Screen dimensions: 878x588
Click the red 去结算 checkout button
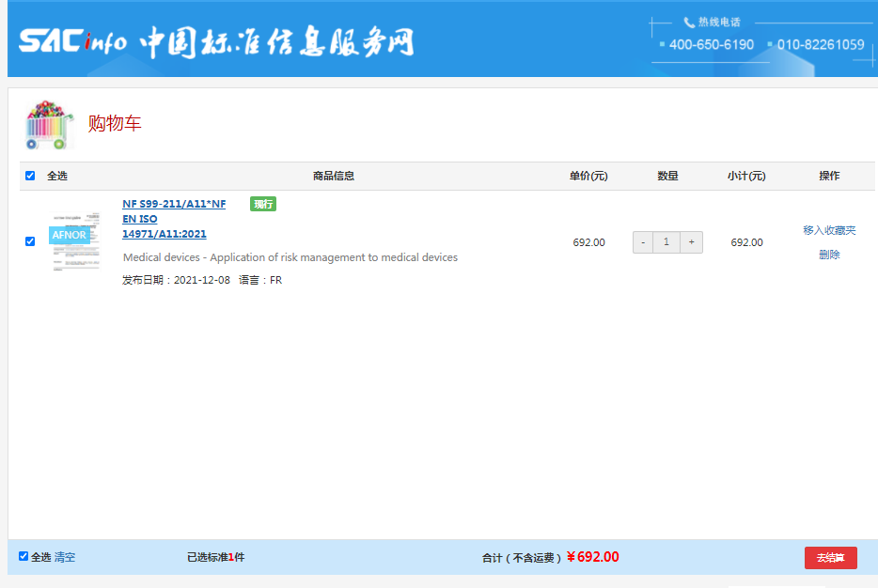point(830,557)
